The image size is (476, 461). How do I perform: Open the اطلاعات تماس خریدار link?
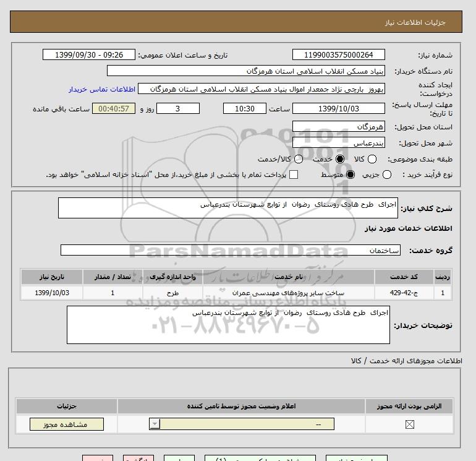(102, 89)
